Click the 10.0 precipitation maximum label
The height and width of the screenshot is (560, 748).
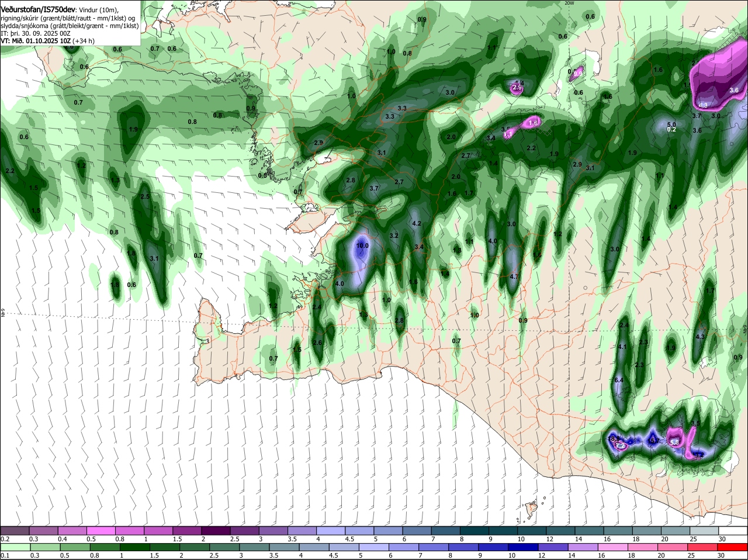pos(362,246)
